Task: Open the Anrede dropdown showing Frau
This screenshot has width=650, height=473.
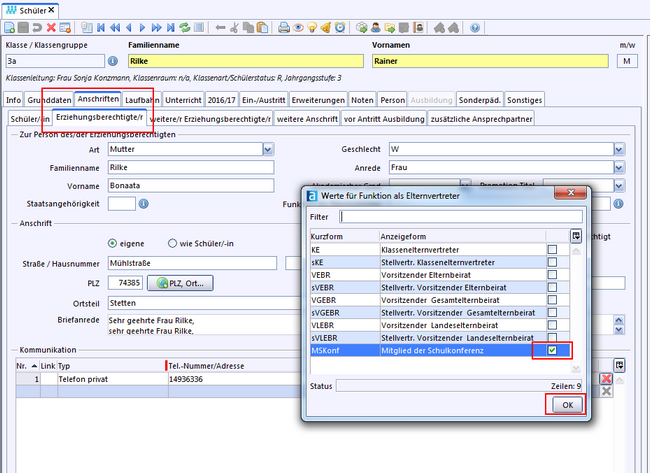Action: (x=619, y=167)
